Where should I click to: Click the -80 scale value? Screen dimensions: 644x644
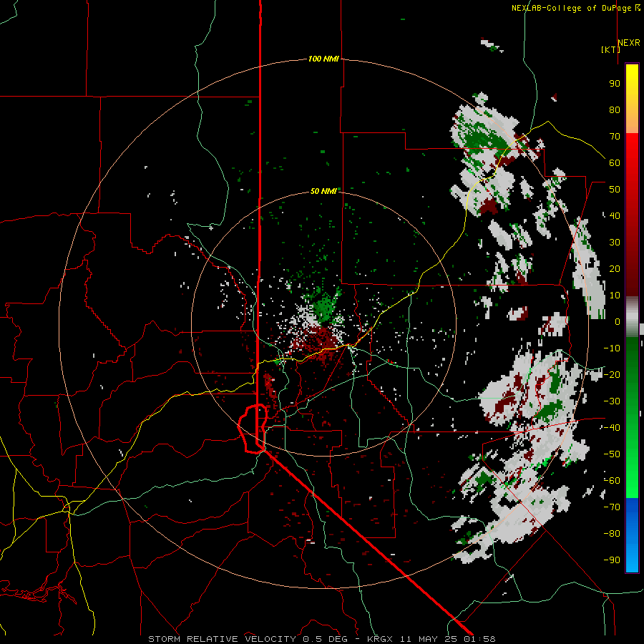tap(612, 534)
